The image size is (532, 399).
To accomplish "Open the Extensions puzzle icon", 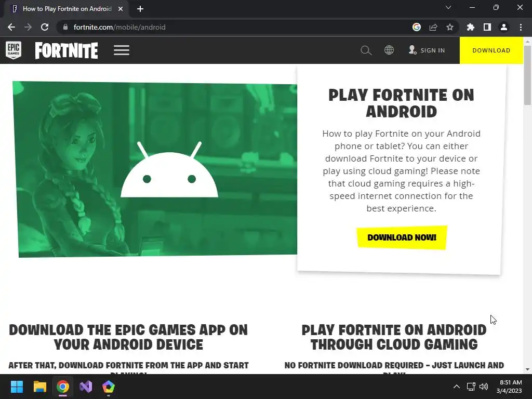I will pos(471,27).
